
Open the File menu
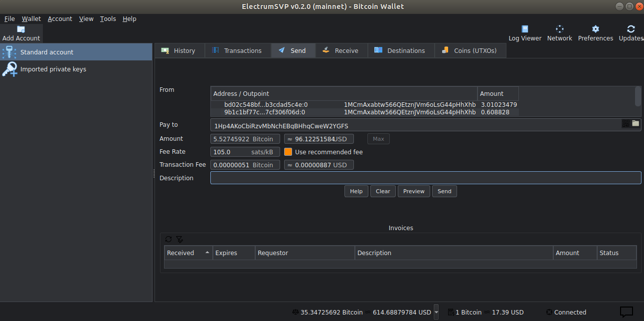pyautogui.click(x=9, y=18)
